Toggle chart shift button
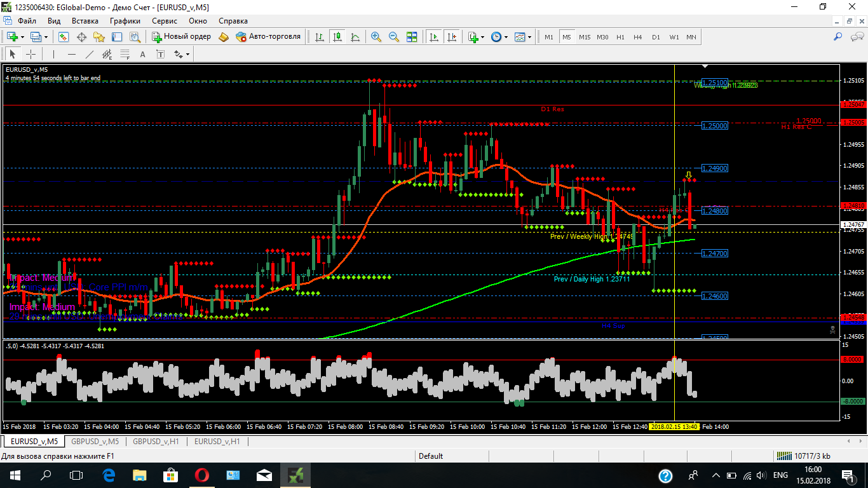 coord(452,37)
